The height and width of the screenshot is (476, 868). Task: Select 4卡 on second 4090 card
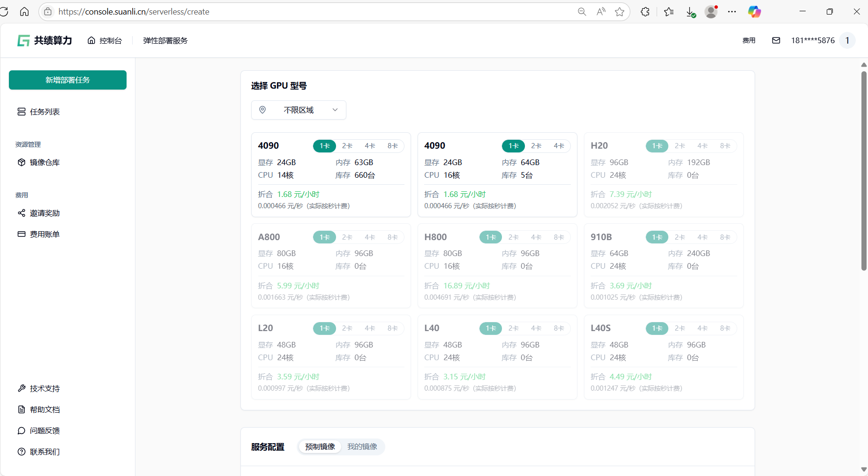(559, 146)
